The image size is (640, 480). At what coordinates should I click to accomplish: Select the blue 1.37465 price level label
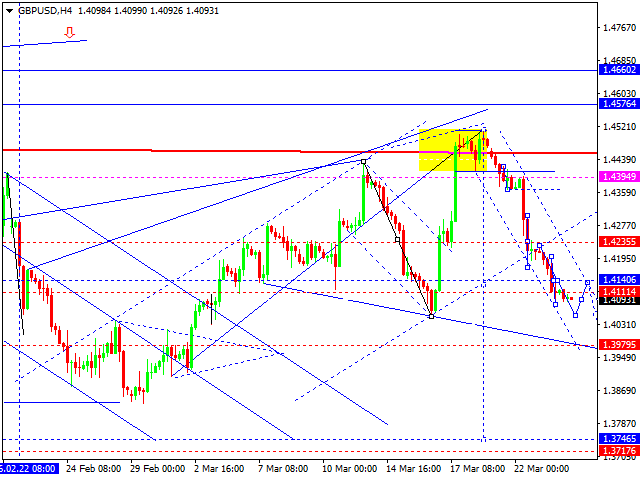click(x=619, y=439)
